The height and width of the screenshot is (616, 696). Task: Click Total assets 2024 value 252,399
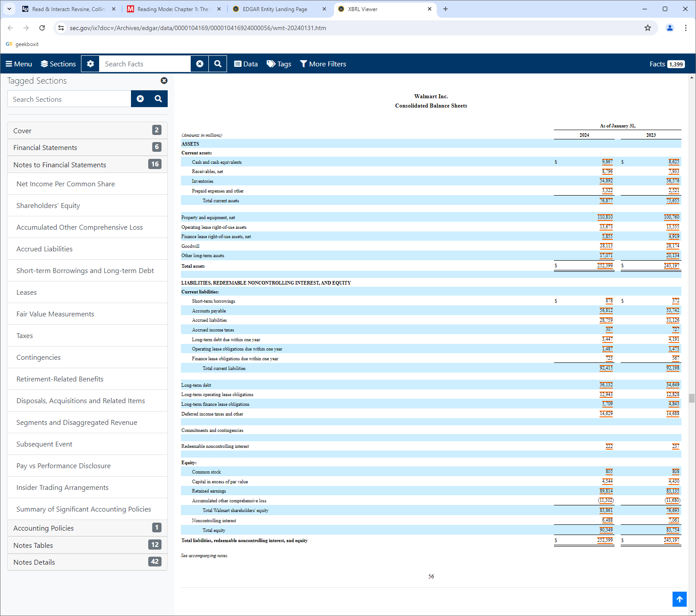[605, 266]
